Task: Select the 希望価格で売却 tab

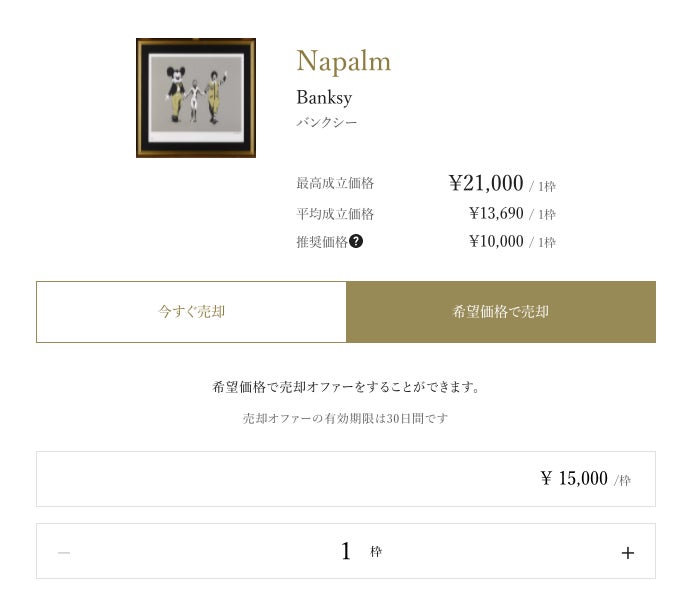Action: [x=500, y=312]
